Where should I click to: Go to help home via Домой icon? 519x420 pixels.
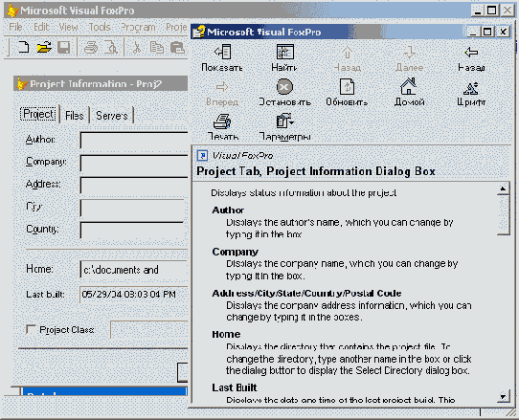pyautogui.click(x=409, y=92)
